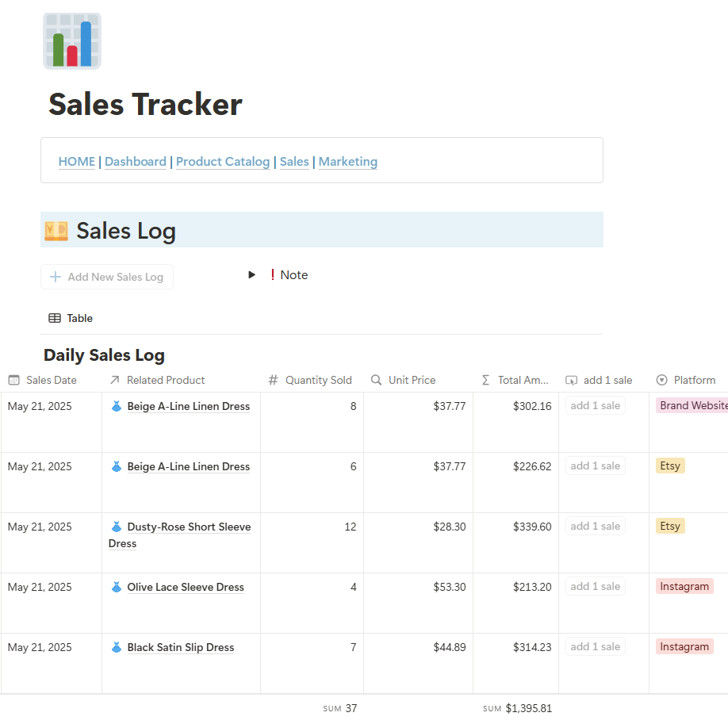This screenshot has height=728, width=728.
Task: Click the magnifier icon for Unit Price
Action: click(377, 380)
